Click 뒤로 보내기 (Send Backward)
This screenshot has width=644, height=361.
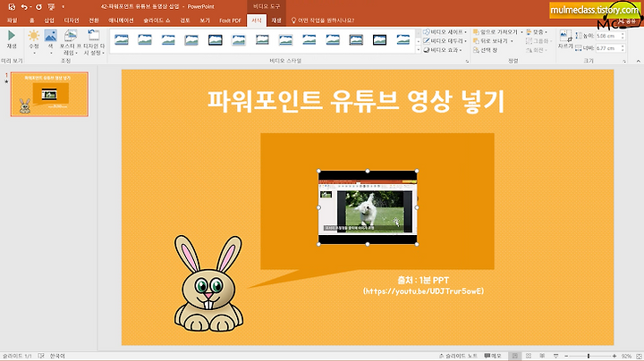pos(493,41)
